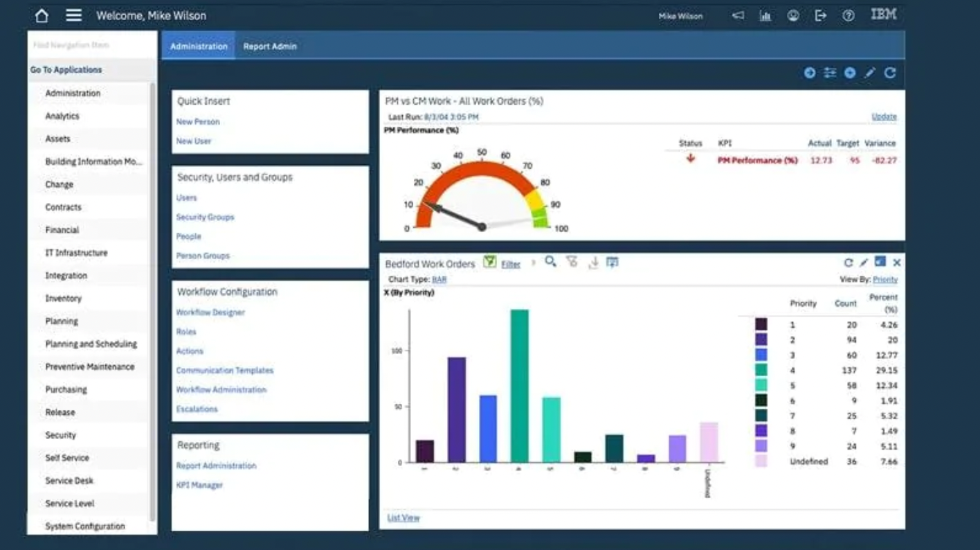Click the clear filter funnel icon
The height and width of the screenshot is (550, 980).
572,262
